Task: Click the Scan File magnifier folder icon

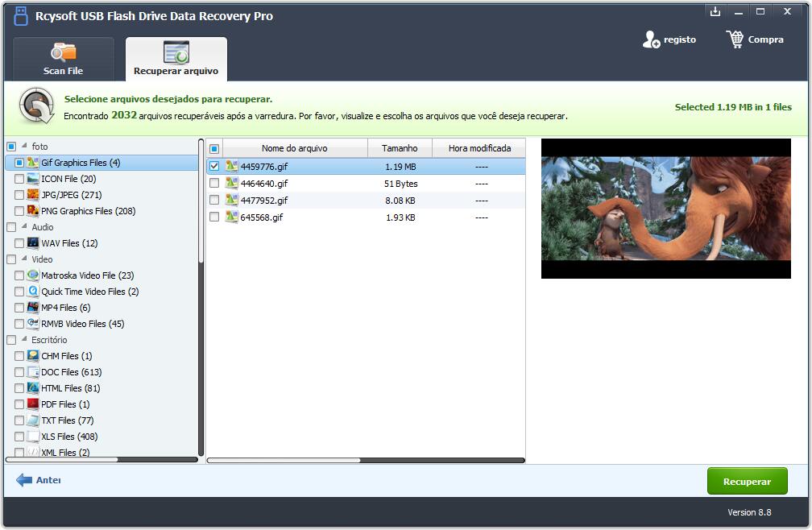Action: 63,52
